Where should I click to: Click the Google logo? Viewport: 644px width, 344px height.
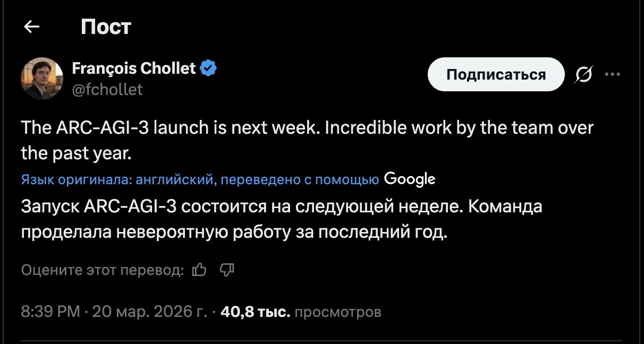(409, 179)
